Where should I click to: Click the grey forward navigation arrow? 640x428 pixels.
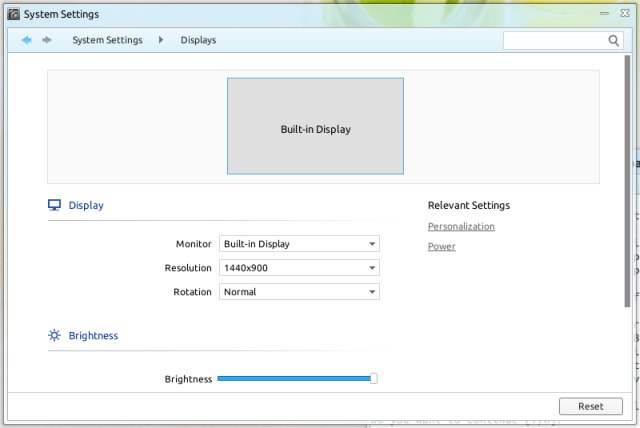click(x=47, y=40)
